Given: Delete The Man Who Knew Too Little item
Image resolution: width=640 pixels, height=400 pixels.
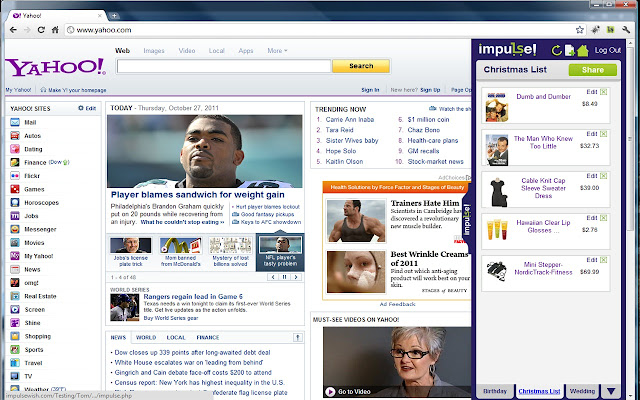Looking at the screenshot, I should pos(604,134).
